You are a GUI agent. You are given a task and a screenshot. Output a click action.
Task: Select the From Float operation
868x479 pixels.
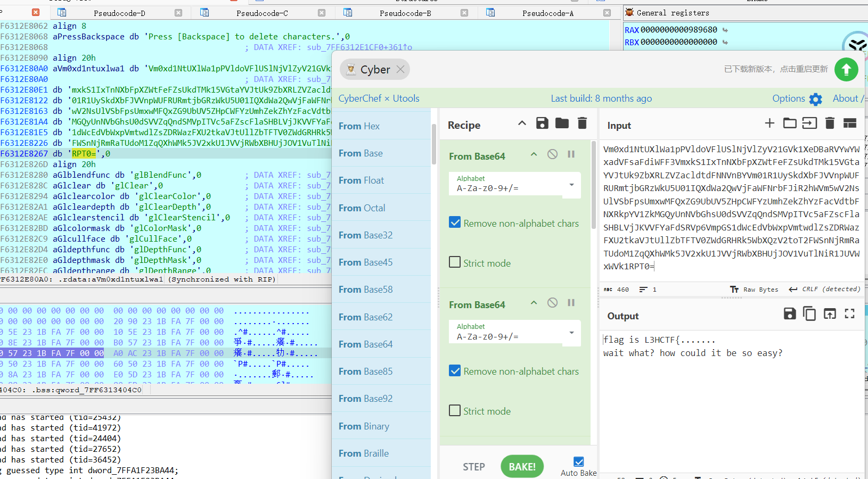point(381,180)
